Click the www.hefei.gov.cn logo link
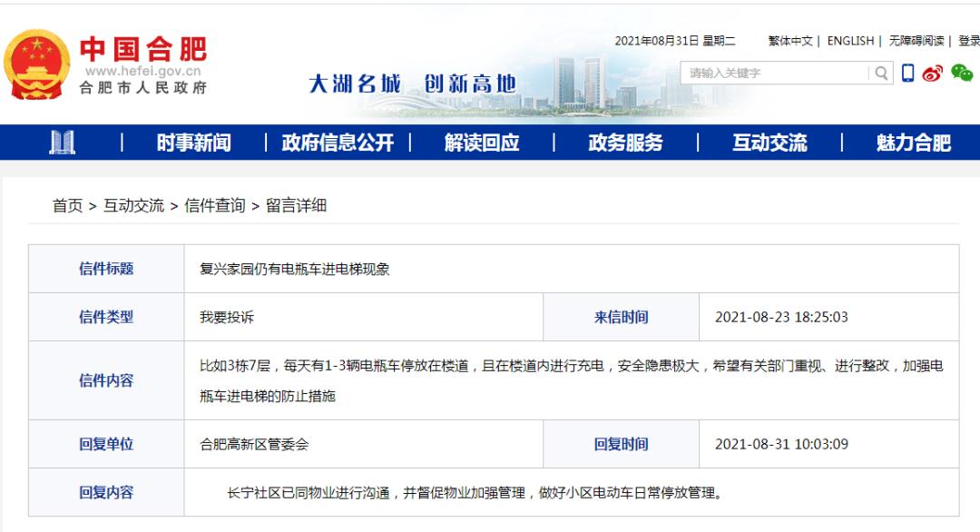 (x=142, y=71)
